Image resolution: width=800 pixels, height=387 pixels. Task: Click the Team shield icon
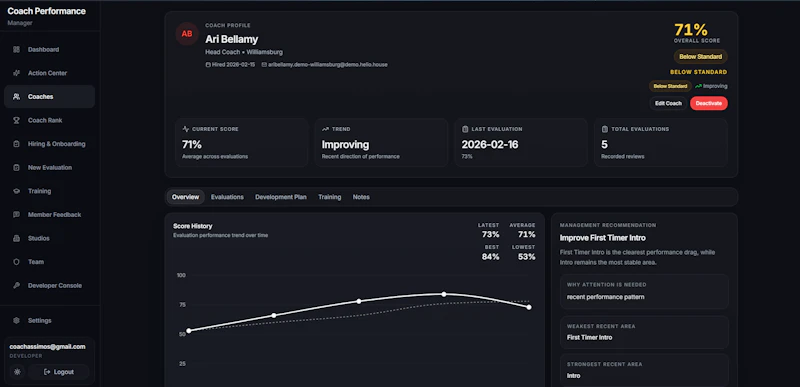[16, 262]
